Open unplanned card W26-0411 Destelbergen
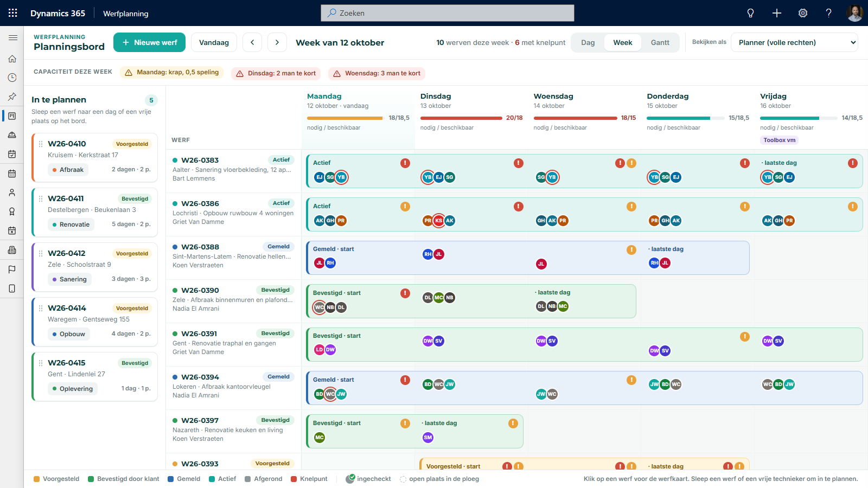The height and width of the screenshot is (488, 868). pyautogui.click(x=95, y=213)
